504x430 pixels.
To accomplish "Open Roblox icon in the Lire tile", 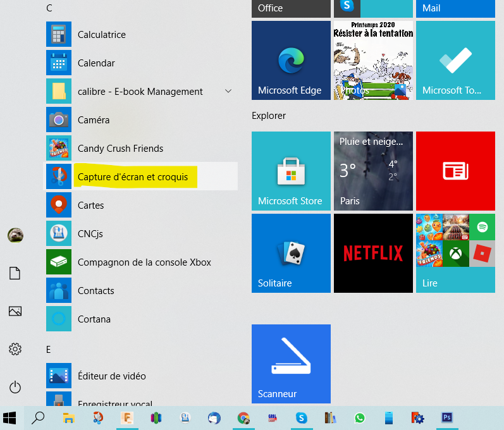I will (x=482, y=254).
